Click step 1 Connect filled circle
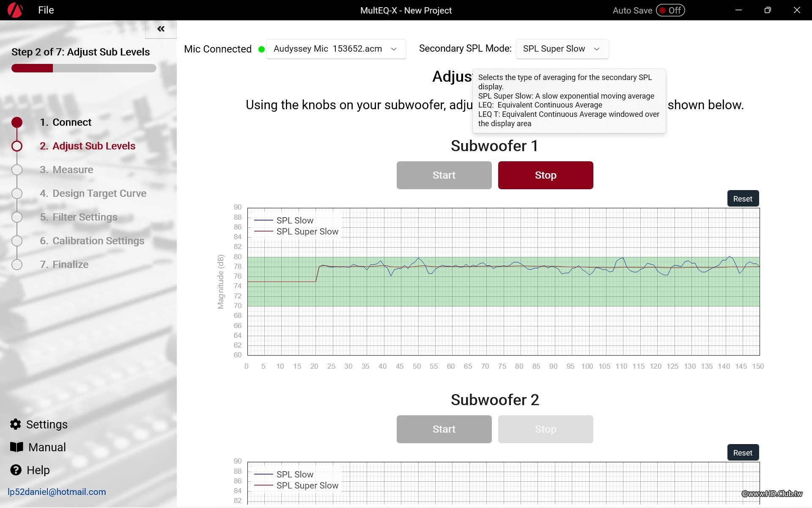Viewport: 812px width, 508px height. 17,122
